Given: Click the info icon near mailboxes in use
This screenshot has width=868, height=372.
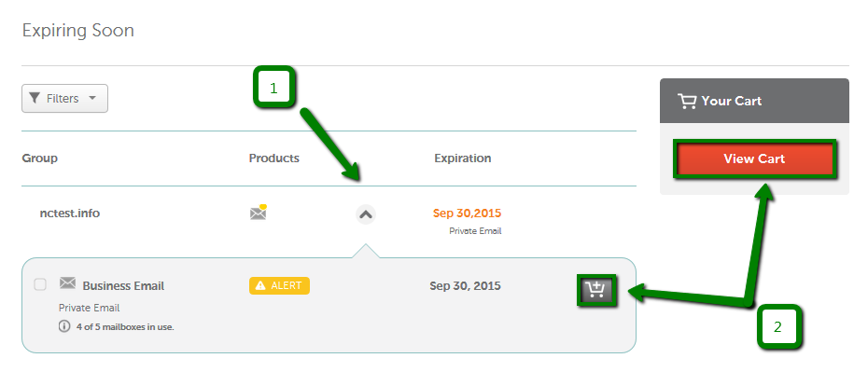Looking at the screenshot, I should pos(64,326).
